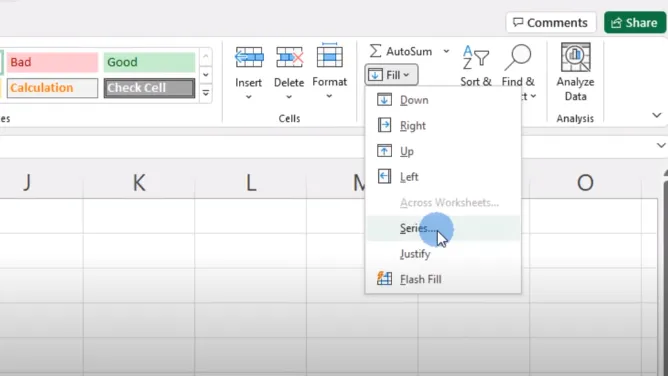Viewport: 668px width, 376px height.
Task: Choose Flash Fill from the menu
Action: [x=443, y=279]
